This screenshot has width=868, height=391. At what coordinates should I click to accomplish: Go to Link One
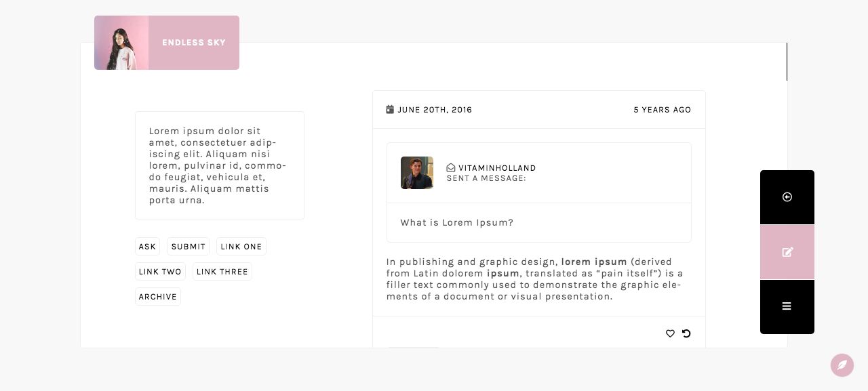click(x=241, y=247)
